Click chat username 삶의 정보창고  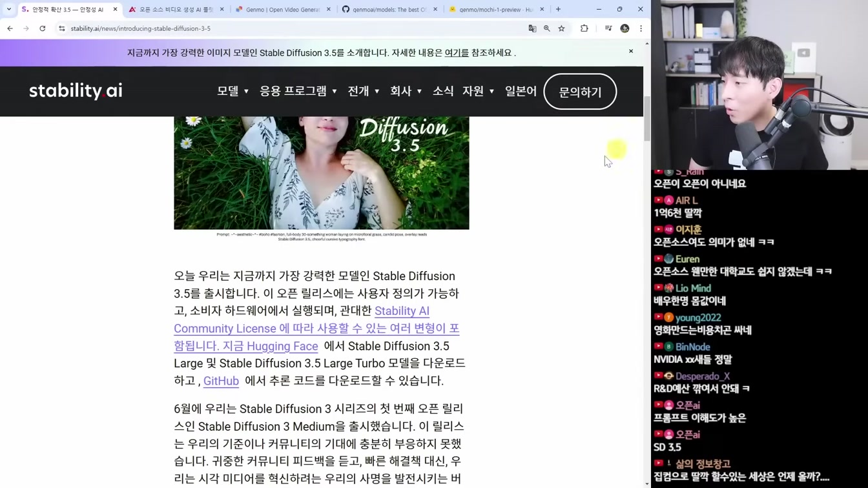coord(703,464)
